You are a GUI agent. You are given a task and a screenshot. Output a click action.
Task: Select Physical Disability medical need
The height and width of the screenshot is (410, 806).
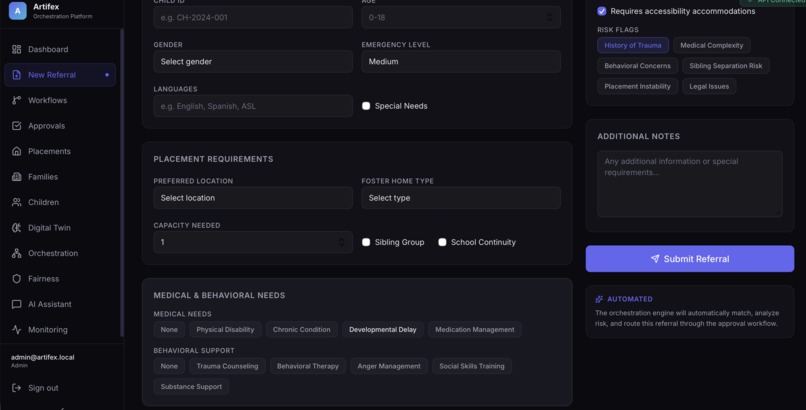(225, 330)
